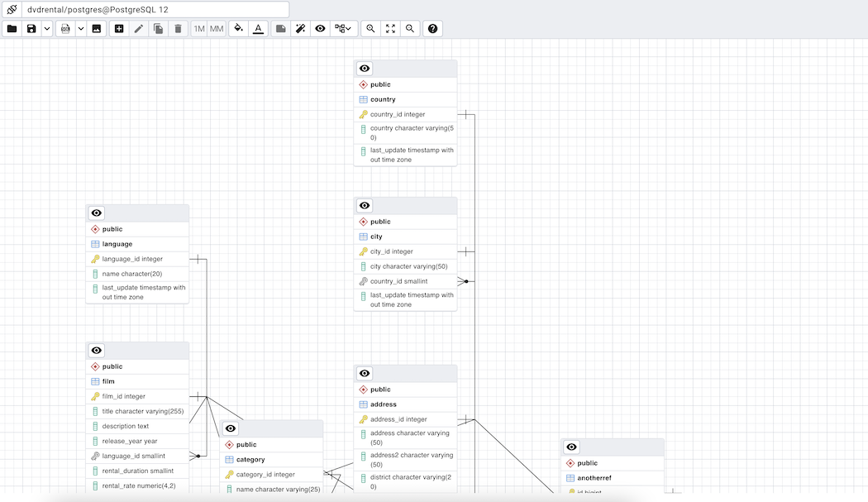Zoom to fit the entire diagram

pyautogui.click(x=390, y=28)
